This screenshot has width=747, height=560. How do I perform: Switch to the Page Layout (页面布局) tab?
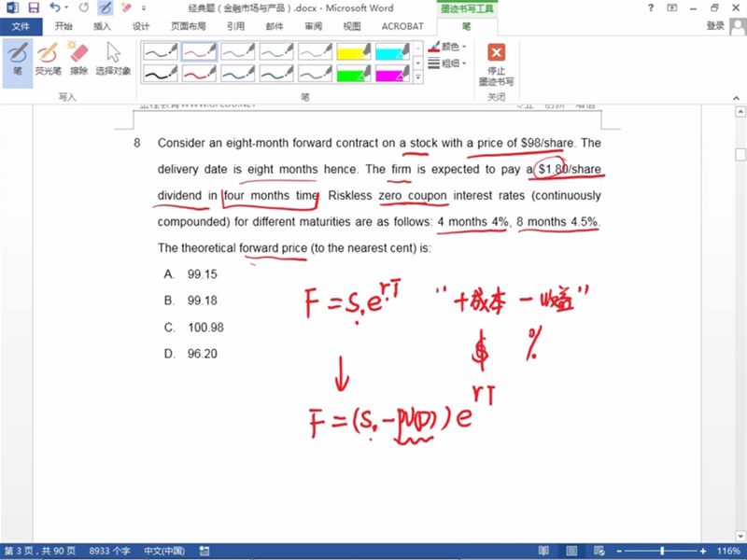pos(189,26)
